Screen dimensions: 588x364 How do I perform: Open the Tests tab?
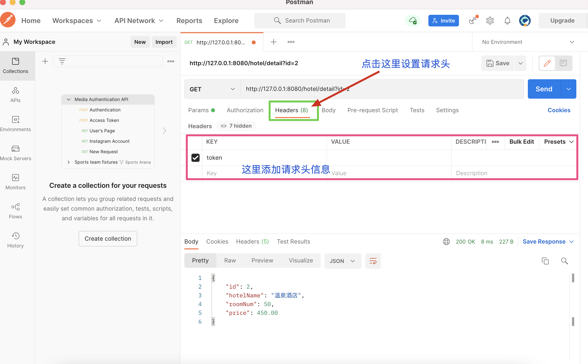(417, 110)
